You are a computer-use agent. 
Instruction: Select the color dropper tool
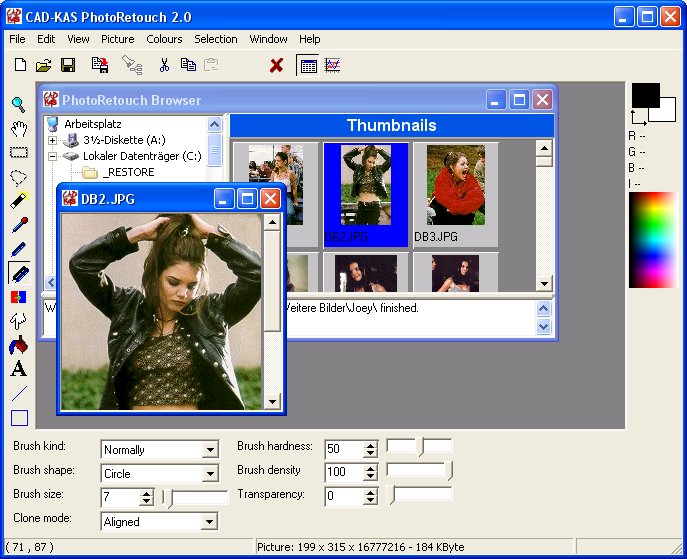coord(19,224)
